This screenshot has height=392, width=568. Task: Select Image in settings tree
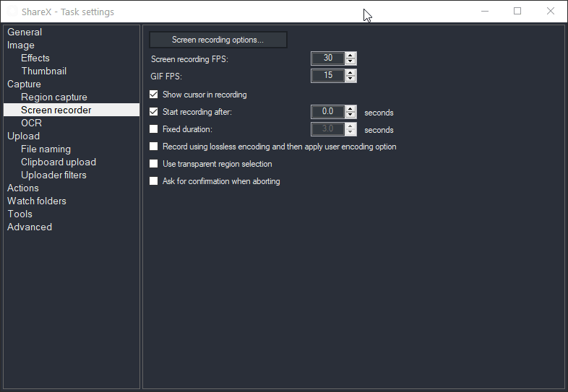point(21,45)
